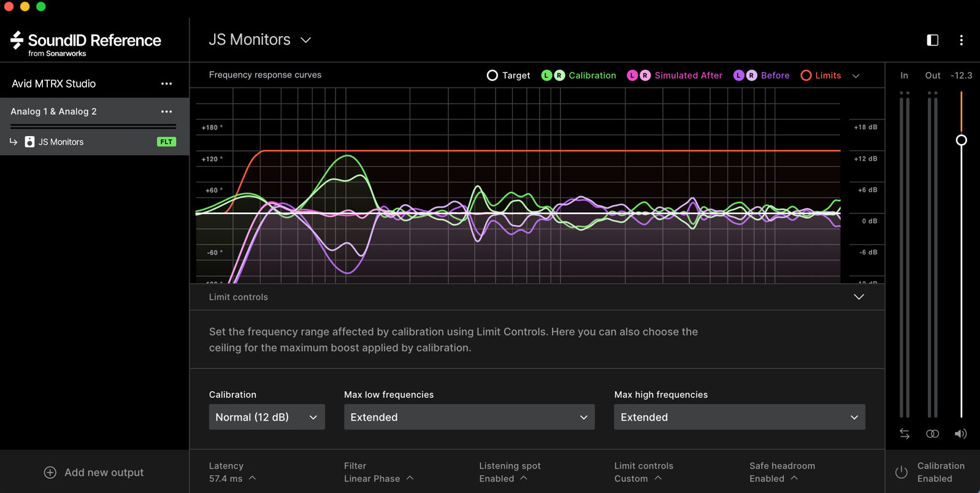Click Add new output button
The image size is (980, 493).
pos(94,472)
